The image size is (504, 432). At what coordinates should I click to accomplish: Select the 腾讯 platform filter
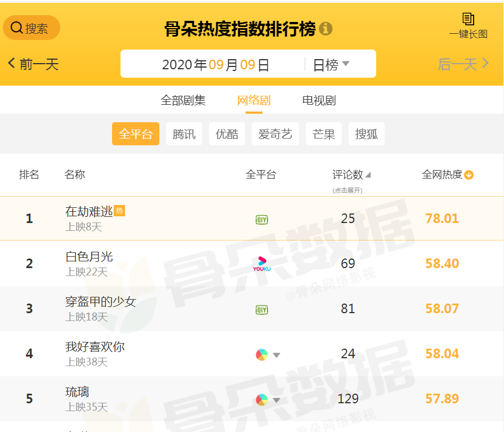coord(184,133)
